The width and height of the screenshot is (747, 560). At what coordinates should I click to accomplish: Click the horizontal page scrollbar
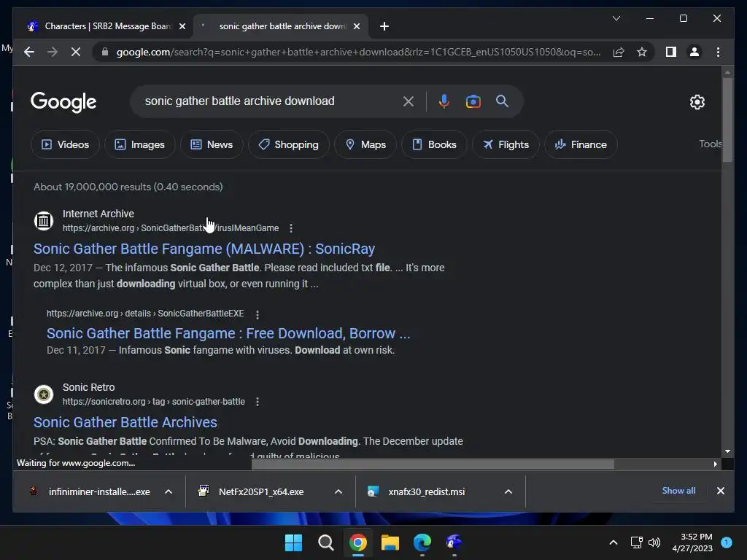coord(433,464)
